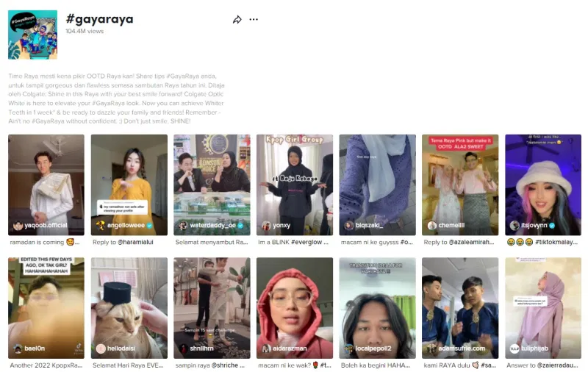Image resolution: width=588 pixels, height=372 pixels.
Task: Click adamsufrie.com's avatar icon
Action: [432, 348]
